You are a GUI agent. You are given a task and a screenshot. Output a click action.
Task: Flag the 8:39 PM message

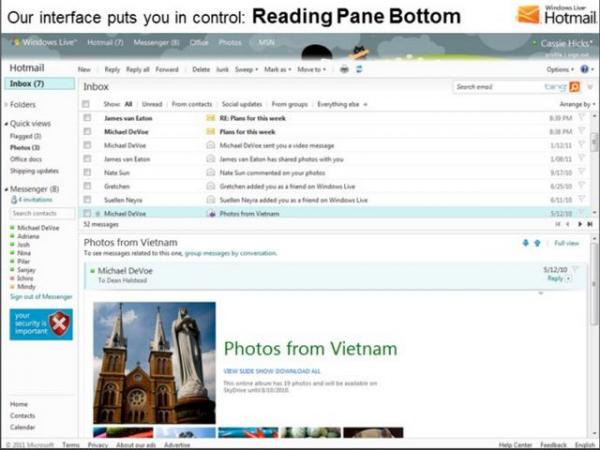582,117
